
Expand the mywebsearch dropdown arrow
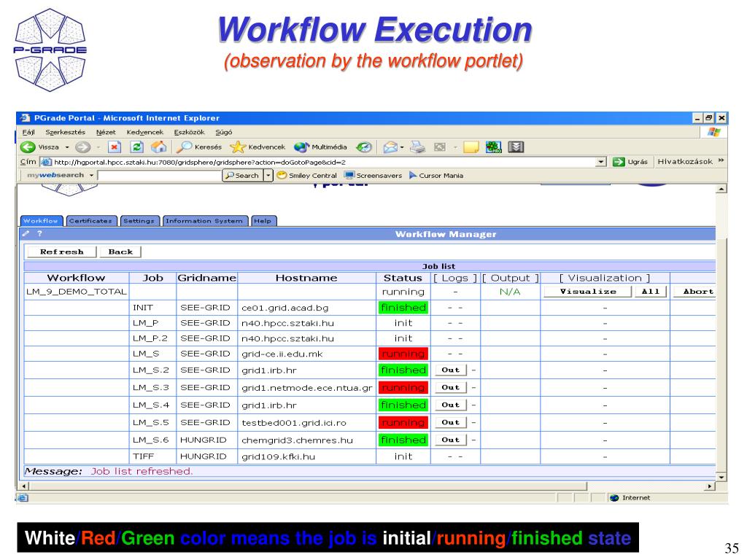pyautogui.click(x=91, y=175)
